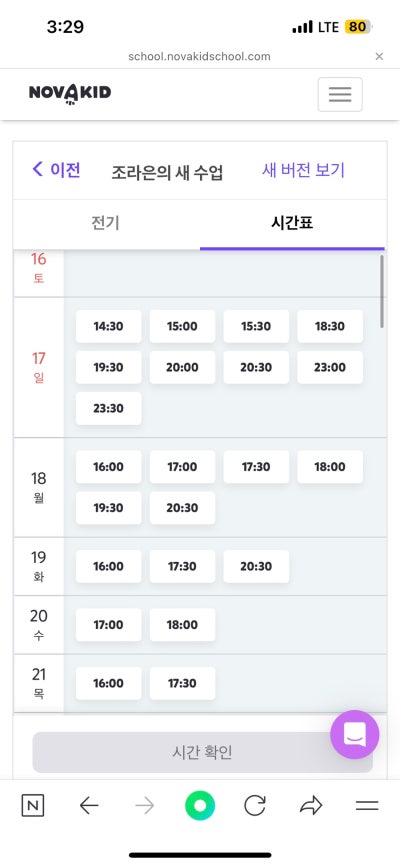The height and width of the screenshot is (866, 400).
Task: Choose the 14:30 slot on the 17th
Action: tap(108, 326)
